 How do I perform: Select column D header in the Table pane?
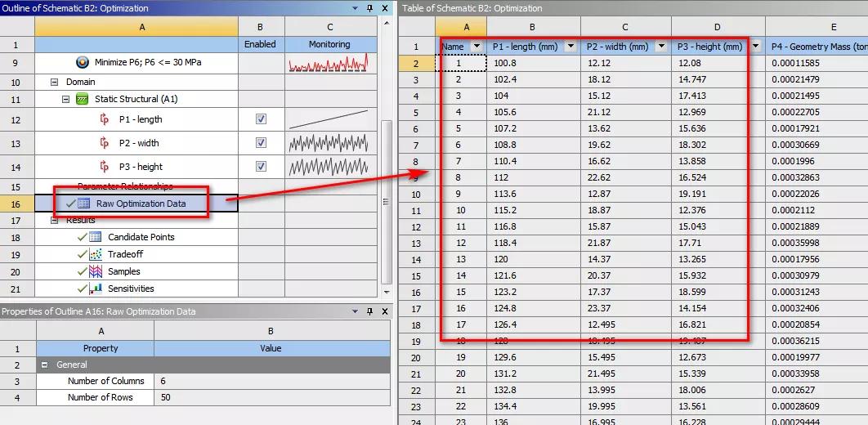click(x=718, y=26)
